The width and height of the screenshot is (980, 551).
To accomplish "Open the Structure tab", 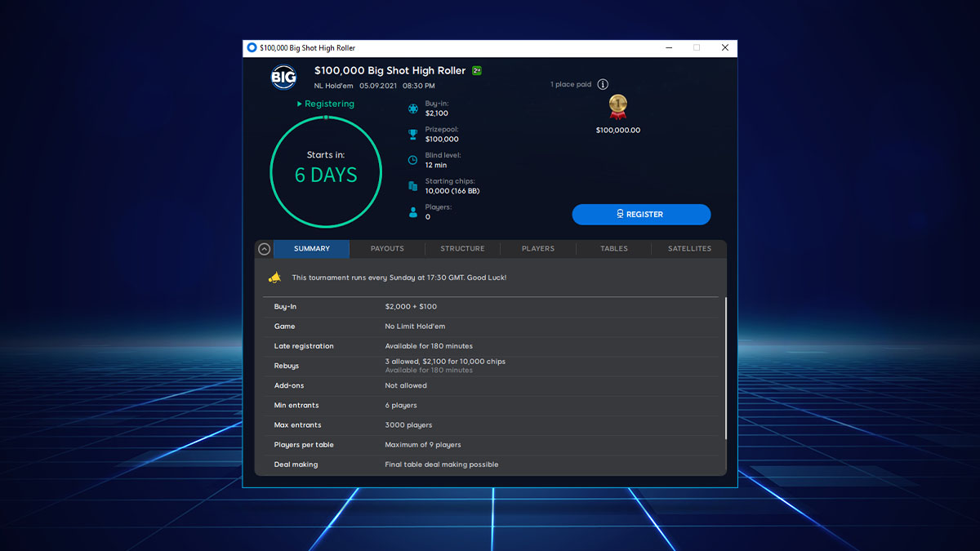I will click(462, 248).
